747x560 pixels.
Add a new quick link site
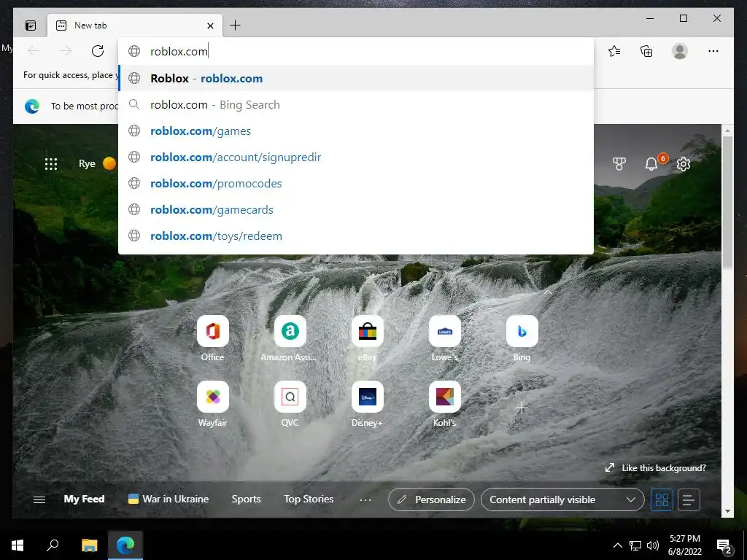(x=522, y=408)
